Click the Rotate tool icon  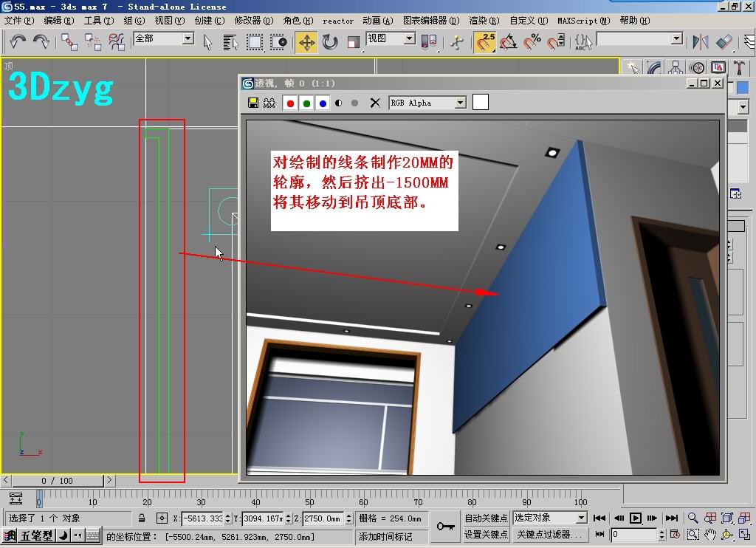click(x=330, y=42)
